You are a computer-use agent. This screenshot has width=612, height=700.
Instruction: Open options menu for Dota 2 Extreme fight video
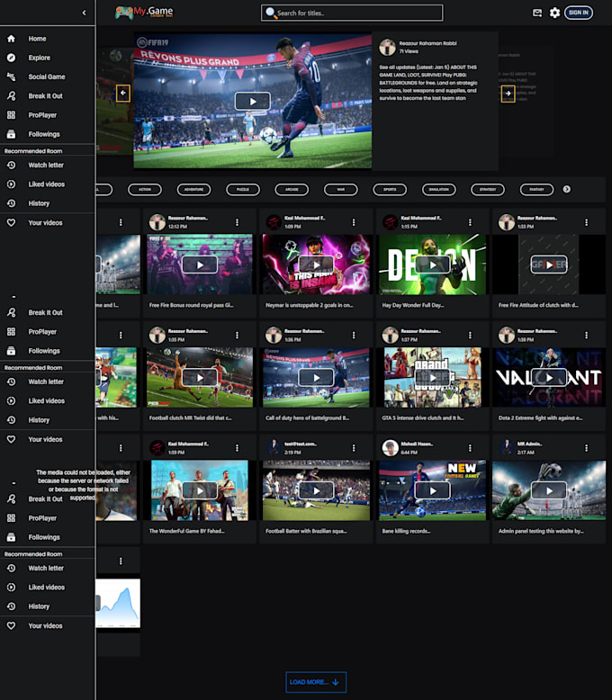[587, 336]
